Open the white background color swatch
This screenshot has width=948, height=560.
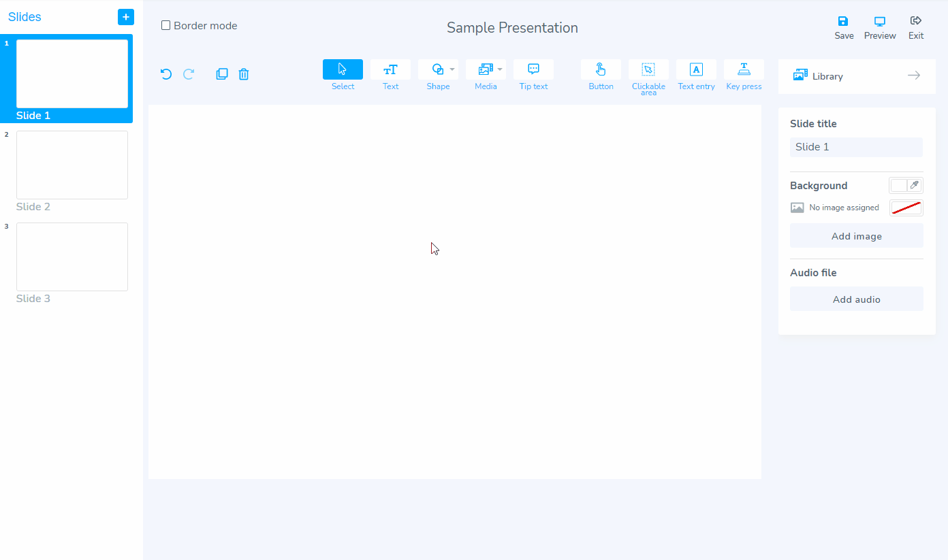coord(899,185)
